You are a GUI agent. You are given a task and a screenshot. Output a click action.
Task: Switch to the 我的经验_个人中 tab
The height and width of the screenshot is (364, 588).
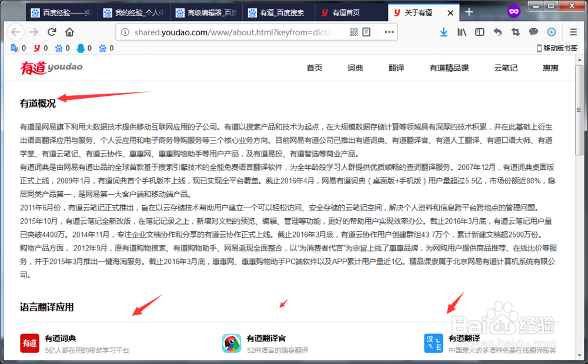(134, 13)
